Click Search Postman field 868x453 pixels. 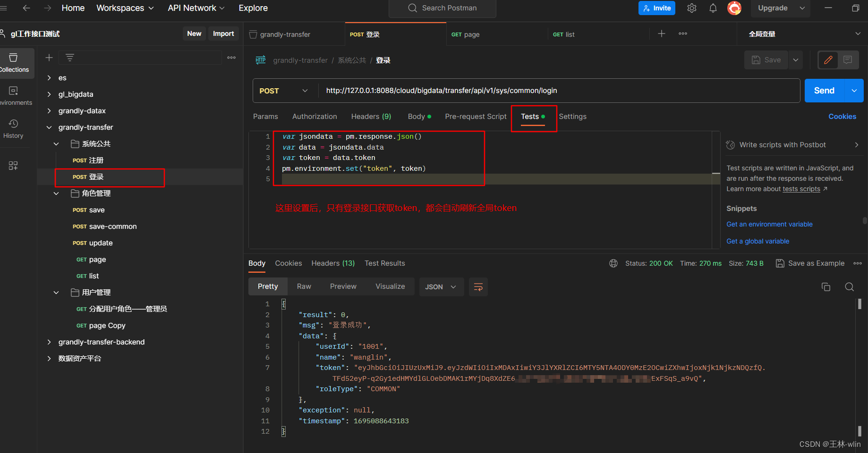pyautogui.click(x=443, y=8)
